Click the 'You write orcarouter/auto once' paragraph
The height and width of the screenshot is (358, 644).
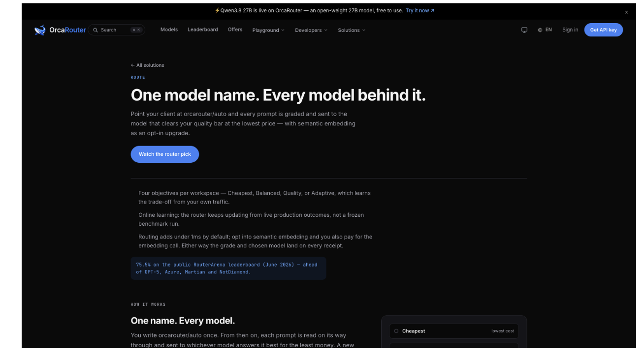click(x=243, y=340)
